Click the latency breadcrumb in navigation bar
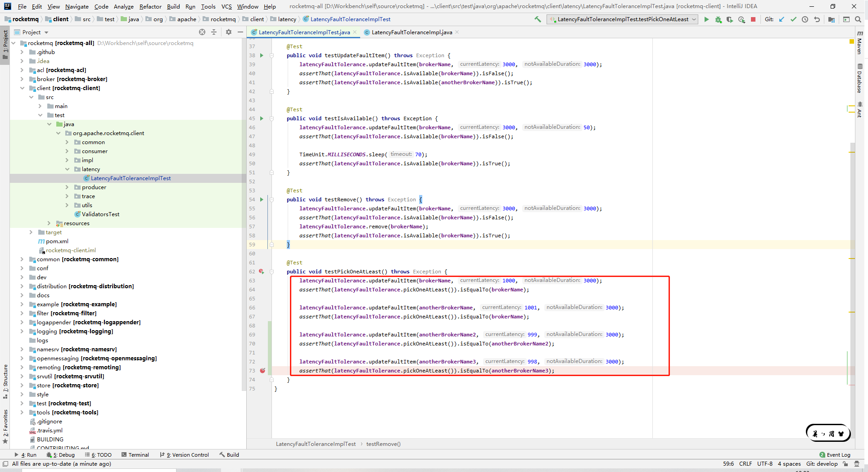The width and height of the screenshot is (868, 472). coord(287,19)
